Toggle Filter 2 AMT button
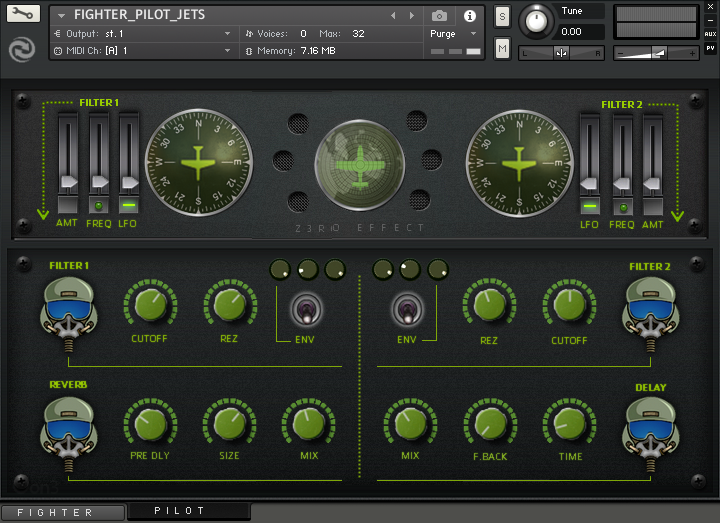The width and height of the screenshot is (720, 523). point(652,207)
